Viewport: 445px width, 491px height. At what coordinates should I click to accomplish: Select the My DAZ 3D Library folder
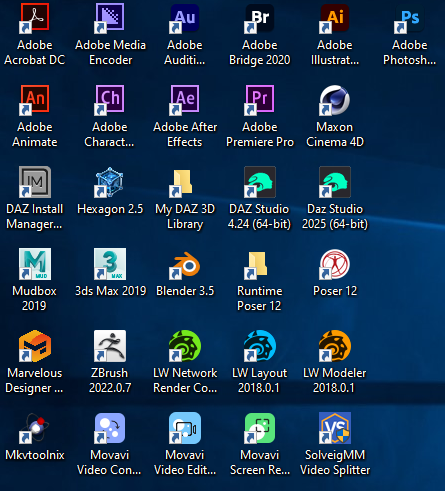click(x=185, y=182)
